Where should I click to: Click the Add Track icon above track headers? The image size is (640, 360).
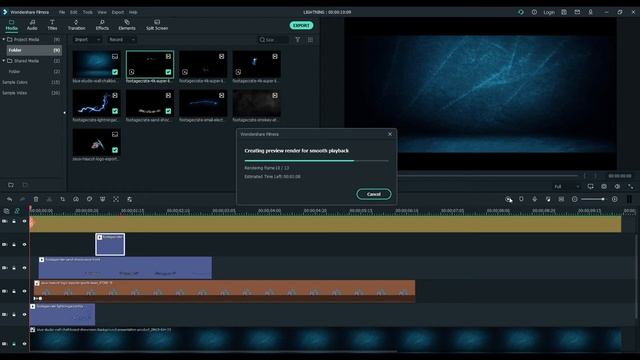[7, 211]
